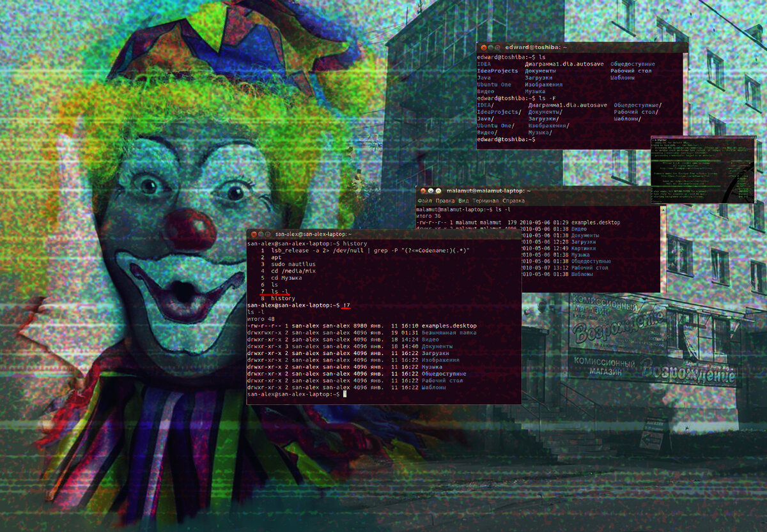Click history entry 'apt' in san-alex terminal
The width and height of the screenshot is (767, 532).
[276, 257]
